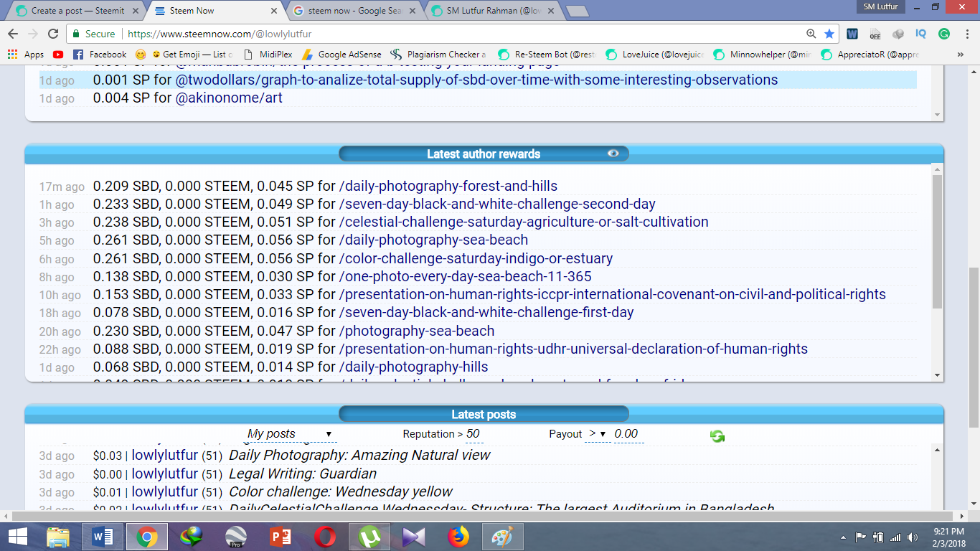Click the Reputation value field showing 50
Viewport: 980px width, 551px height.
pos(473,434)
